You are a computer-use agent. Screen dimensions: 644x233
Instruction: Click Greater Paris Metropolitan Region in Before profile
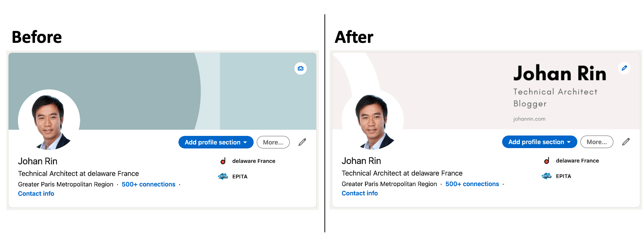coord(66,184)
